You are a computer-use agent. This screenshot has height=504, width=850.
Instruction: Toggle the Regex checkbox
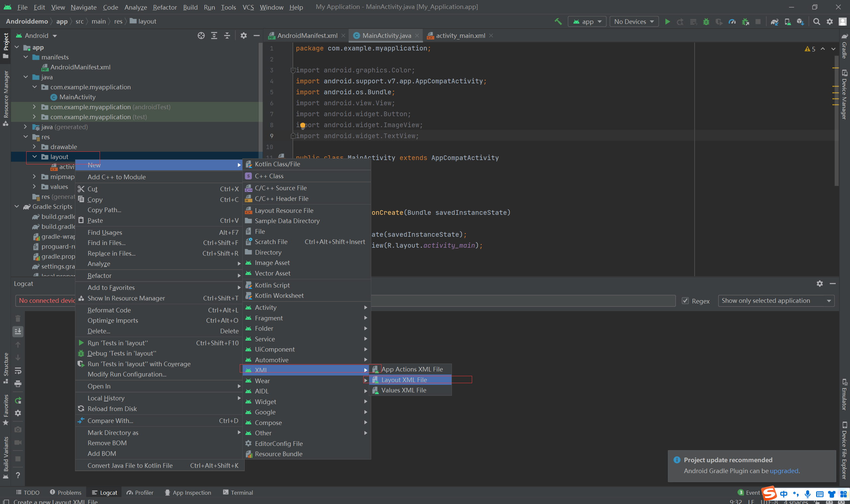685,301
